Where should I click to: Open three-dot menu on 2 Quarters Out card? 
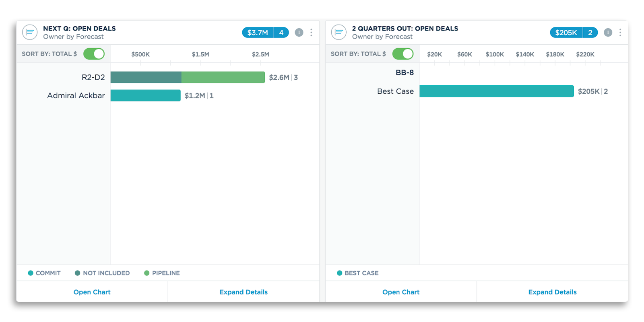620,33
